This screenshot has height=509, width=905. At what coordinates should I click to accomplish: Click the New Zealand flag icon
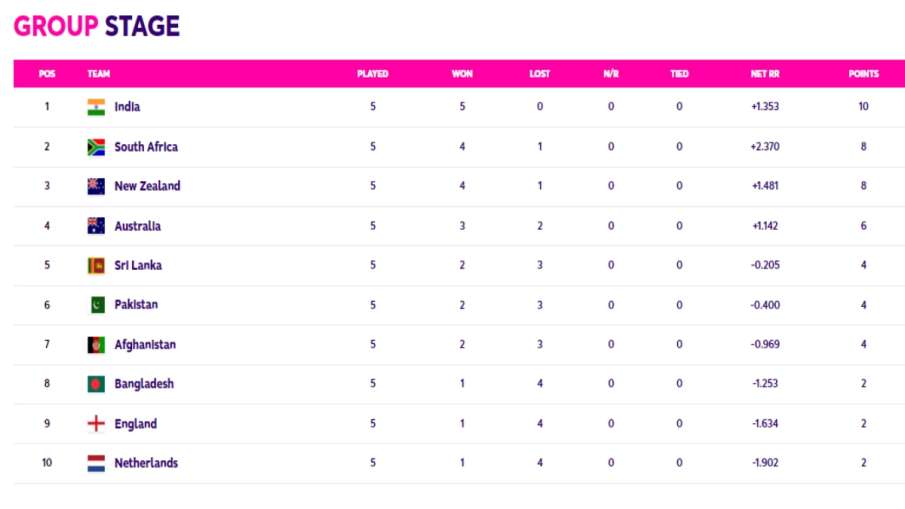point(96,186)
